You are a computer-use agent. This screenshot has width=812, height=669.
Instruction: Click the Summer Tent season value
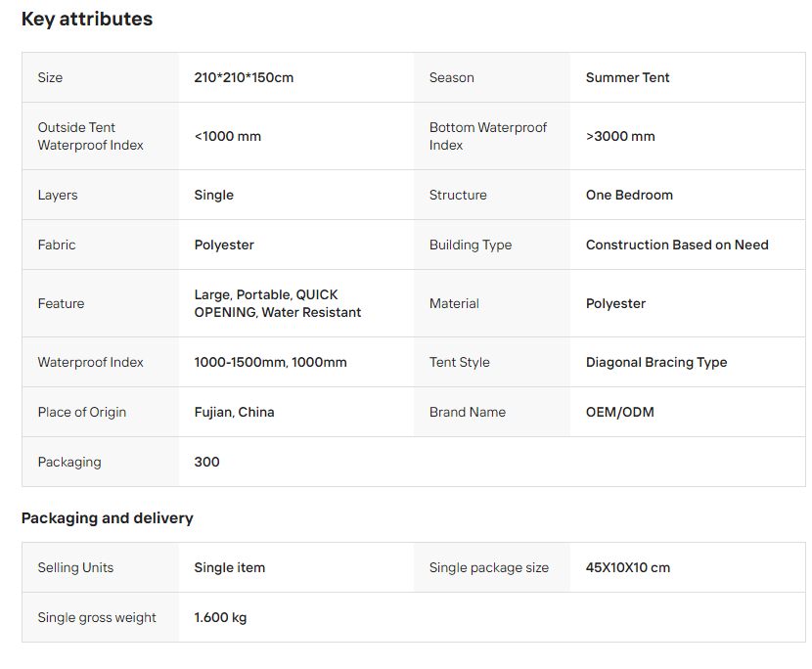click(627, 77)
